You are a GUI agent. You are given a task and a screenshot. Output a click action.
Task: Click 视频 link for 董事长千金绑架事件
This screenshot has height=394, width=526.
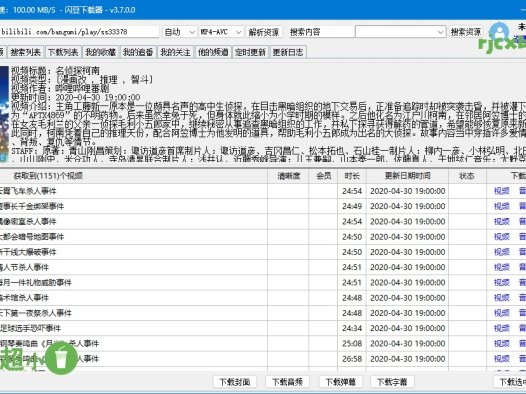pyautogui.click(x=502, y=206)
